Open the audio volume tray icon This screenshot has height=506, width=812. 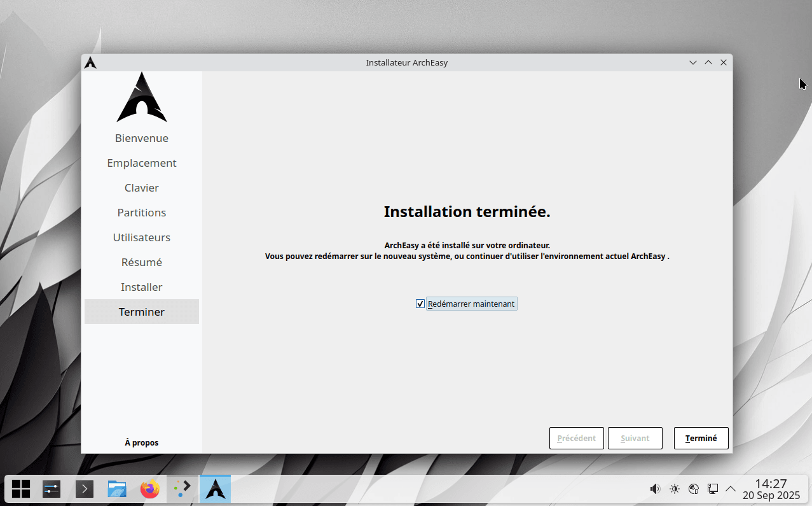[655, 489]
